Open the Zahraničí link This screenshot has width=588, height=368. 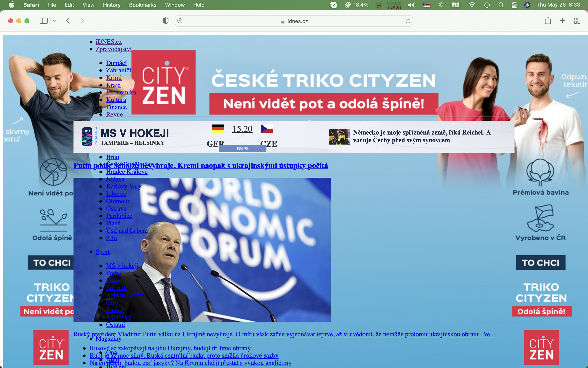point(119,70)
